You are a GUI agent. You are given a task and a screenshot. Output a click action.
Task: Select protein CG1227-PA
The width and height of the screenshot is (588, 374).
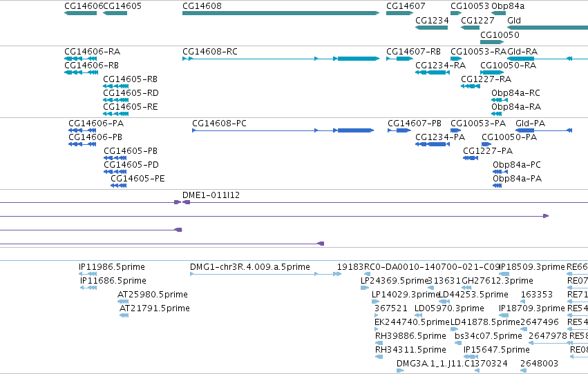(471, 158)
